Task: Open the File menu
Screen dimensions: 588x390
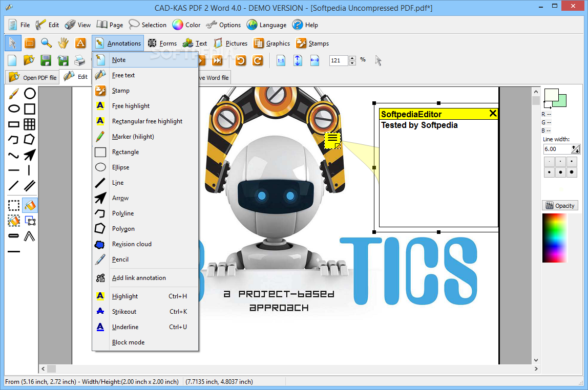Action: pos(19,25)
